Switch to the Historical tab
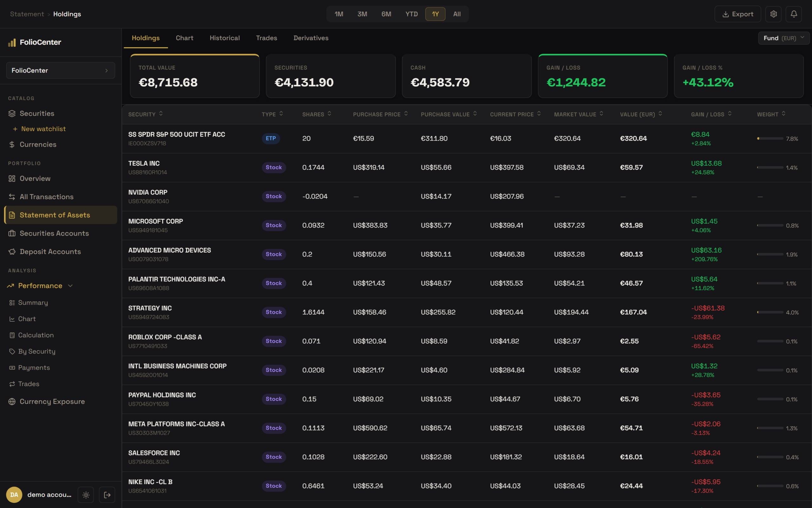 click(x=225, y=38)
